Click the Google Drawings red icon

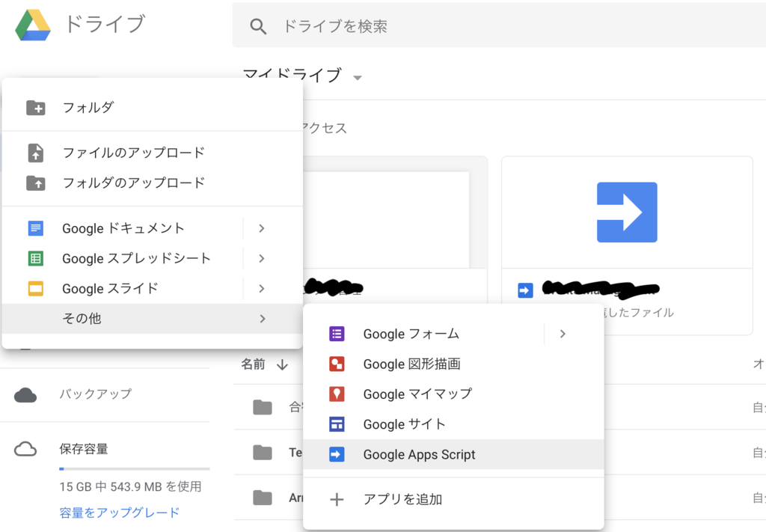click(x=337, y=364)
